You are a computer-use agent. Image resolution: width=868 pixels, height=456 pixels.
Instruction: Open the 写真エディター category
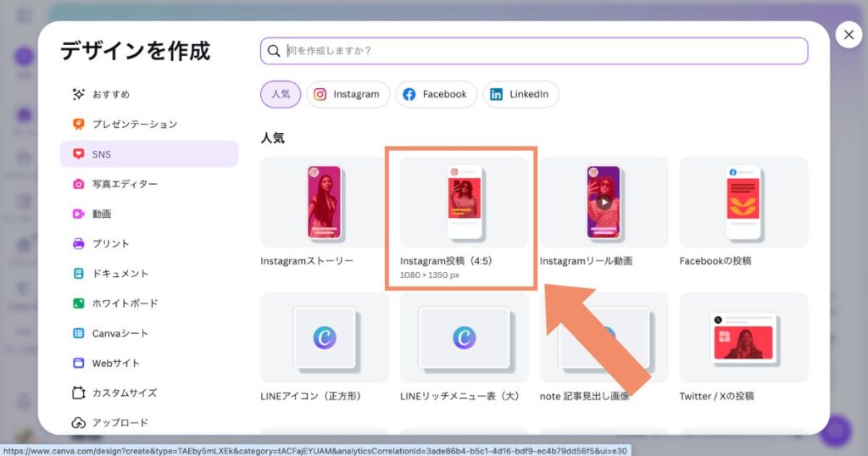pyautogui.click(x=149, y=184)
